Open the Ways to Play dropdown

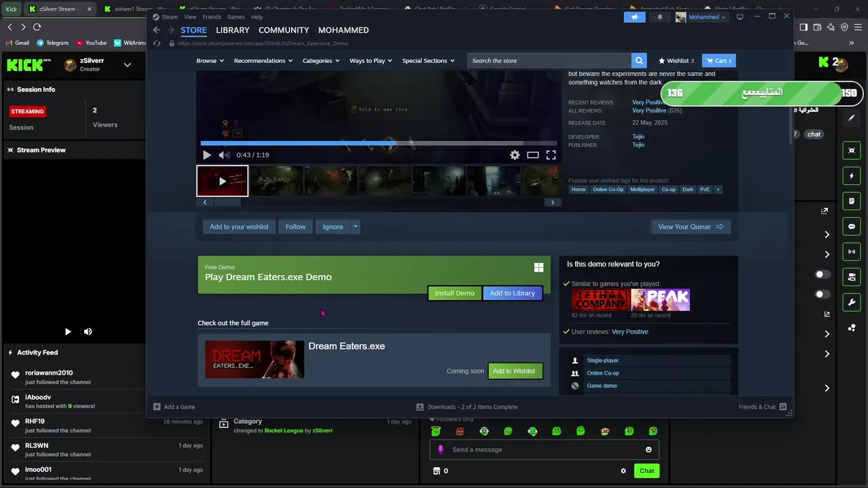pyautogui.click(x=371, y=60)
